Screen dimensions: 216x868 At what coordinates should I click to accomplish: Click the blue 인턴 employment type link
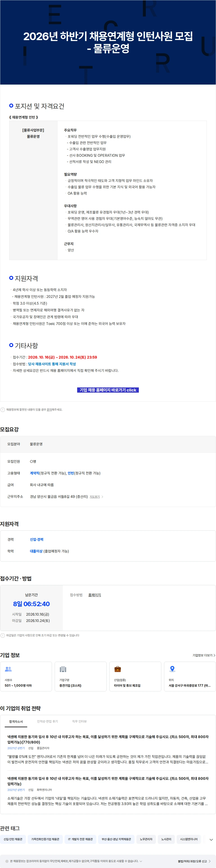[71, 473]
